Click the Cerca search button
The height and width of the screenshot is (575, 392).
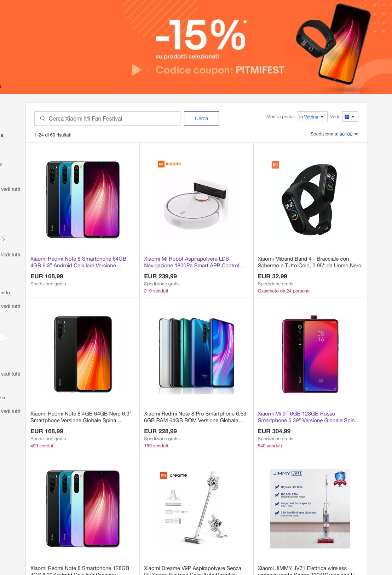[201, 118]
